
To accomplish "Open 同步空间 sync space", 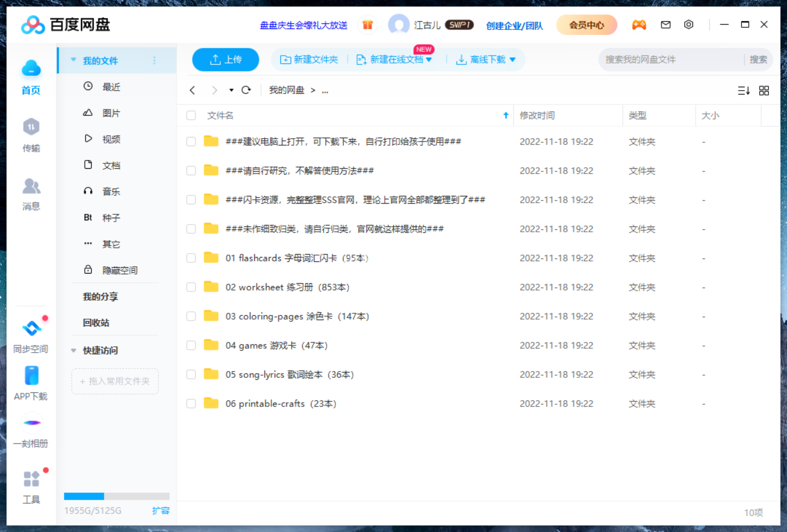I will click(x=31, y=329).
